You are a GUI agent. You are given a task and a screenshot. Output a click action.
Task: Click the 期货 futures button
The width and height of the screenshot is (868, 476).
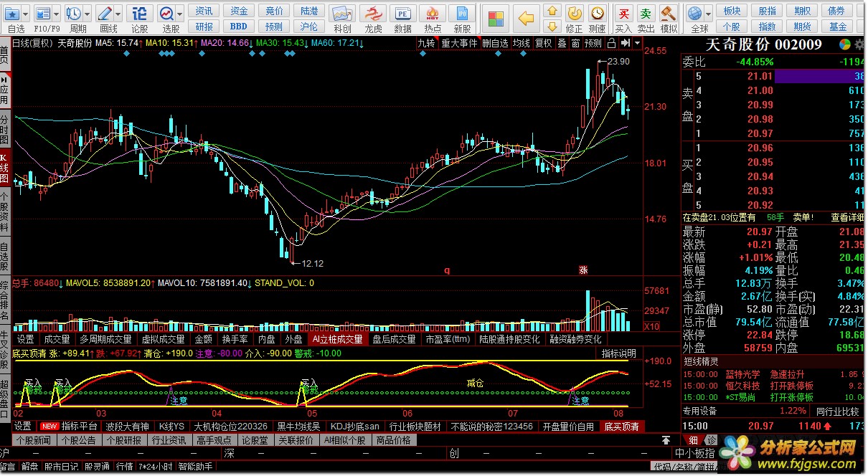(x=803, y=27)
